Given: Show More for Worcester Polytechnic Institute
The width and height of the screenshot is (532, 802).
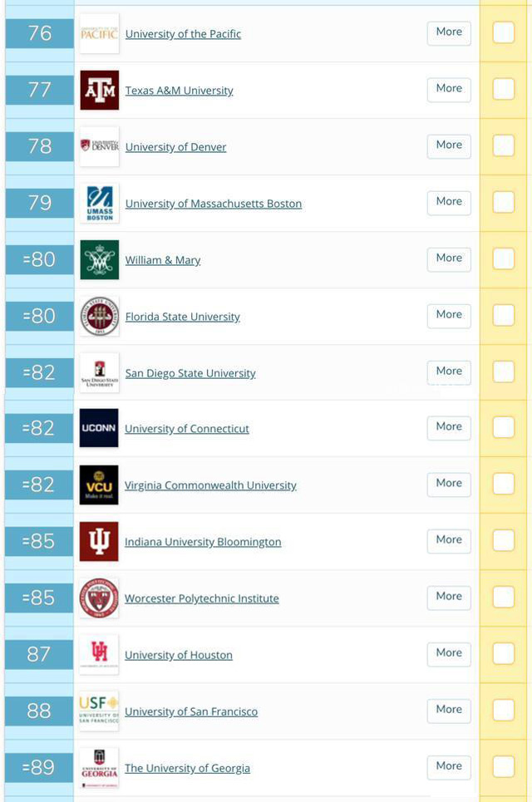Looking at the screenshot, I should tap(449, 597).
